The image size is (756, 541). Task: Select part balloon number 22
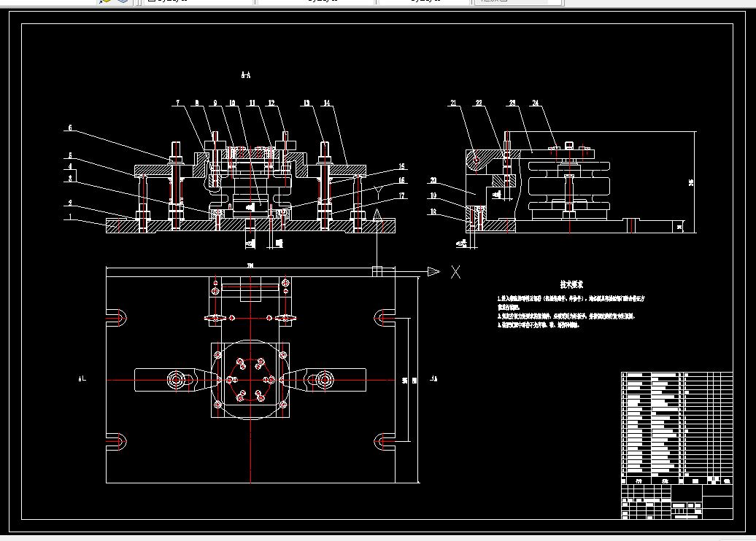(x=479, y=103)
